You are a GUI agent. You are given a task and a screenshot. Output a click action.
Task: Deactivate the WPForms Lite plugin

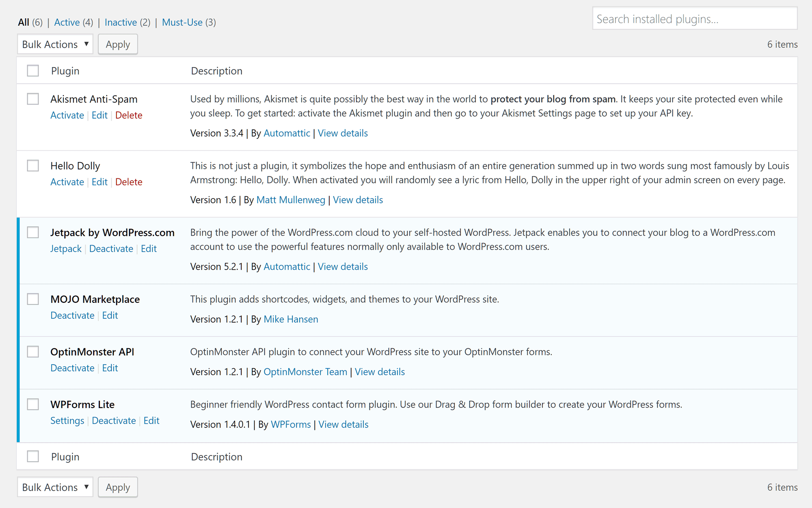pyautogui.click(x=114, y=420)
